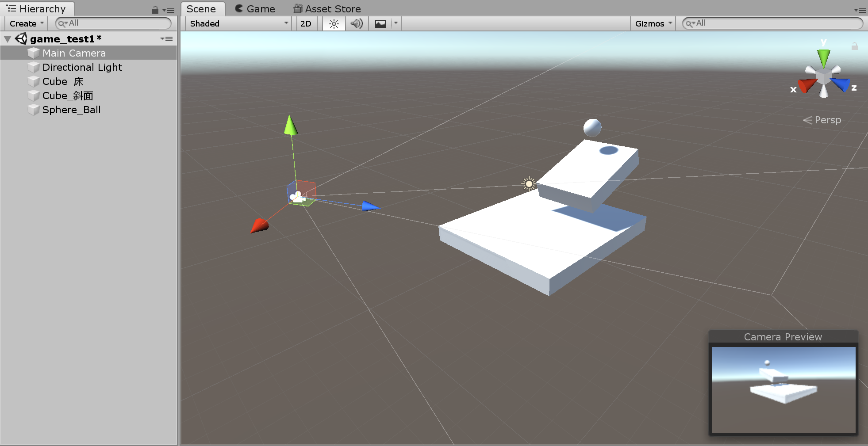Open Hierarchy panel options menu
Screen dimensions: 868x446
(x=168, y=10)
